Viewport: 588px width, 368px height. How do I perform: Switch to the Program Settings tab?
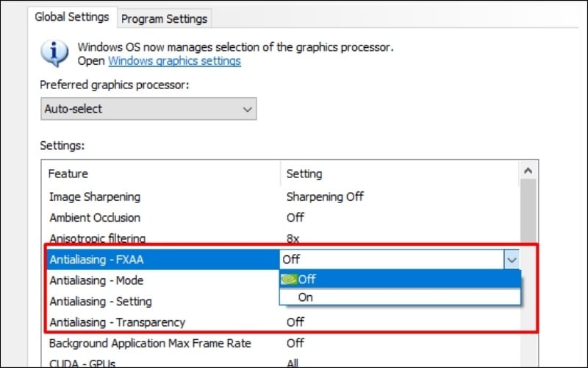[x=165, y=18]
